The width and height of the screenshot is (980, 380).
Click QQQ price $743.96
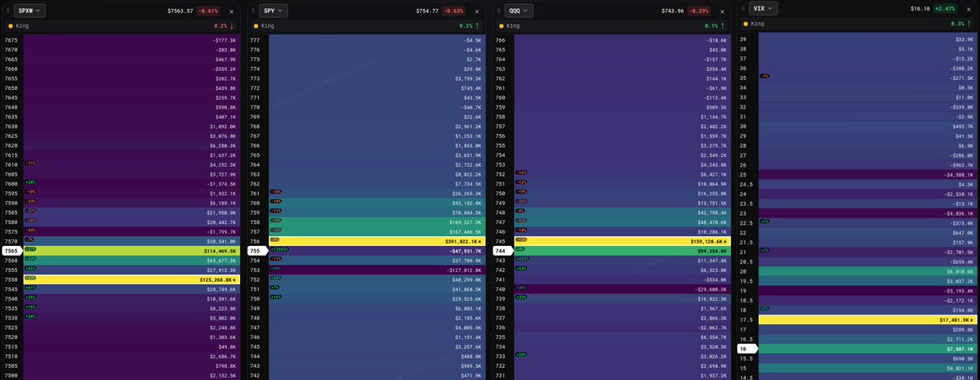pyautogui.click(x=672, y=11)
